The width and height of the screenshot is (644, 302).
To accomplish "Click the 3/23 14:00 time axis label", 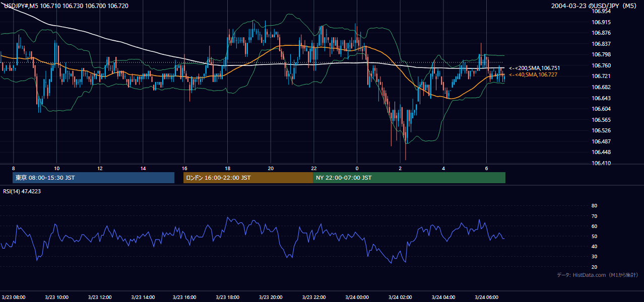I will pos(142,297).
